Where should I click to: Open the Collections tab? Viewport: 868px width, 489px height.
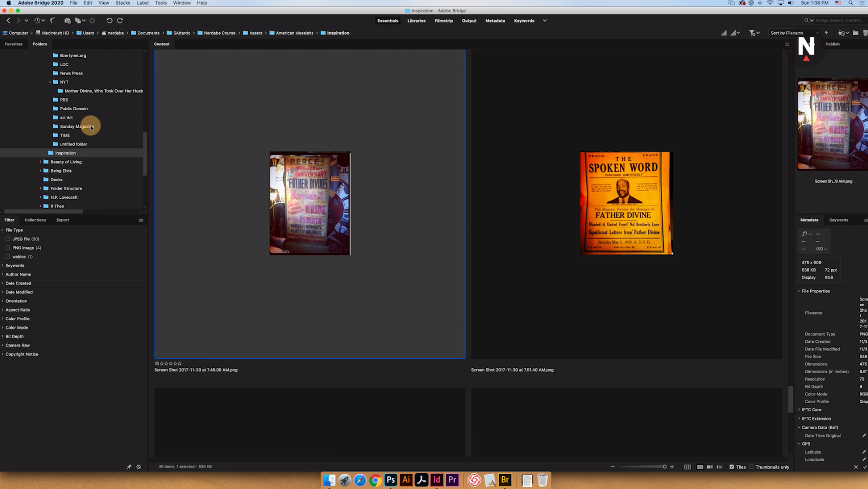tap(35, 220)
